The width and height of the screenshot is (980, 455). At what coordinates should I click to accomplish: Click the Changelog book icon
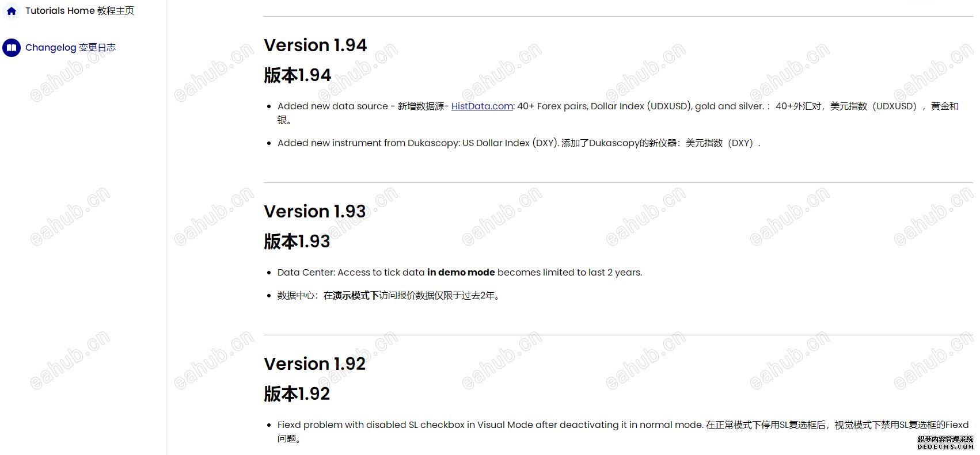click(x=12, y=48)
